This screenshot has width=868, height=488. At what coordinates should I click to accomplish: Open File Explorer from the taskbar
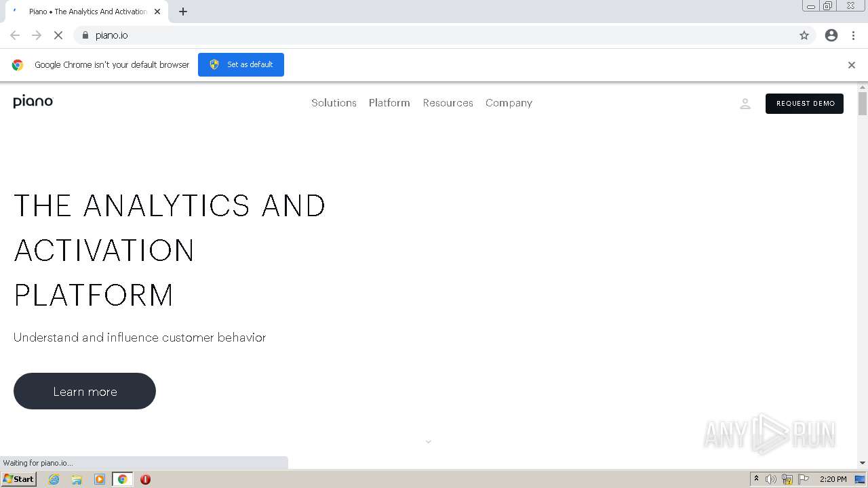tap(77, 479)
